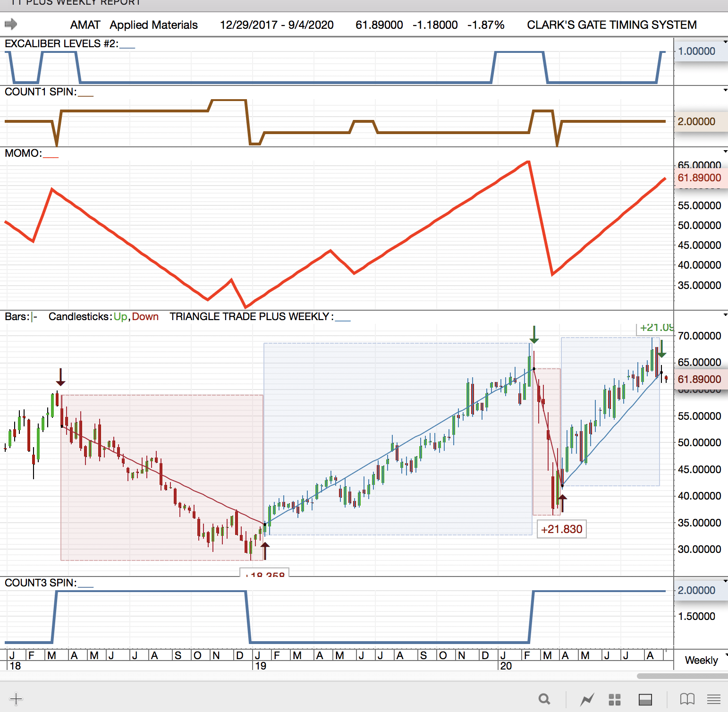This screenshot has width=728, height=712.
Task: Click the 1.00000 value tag in EXCALIBER panel
Action: click(701, 51)
